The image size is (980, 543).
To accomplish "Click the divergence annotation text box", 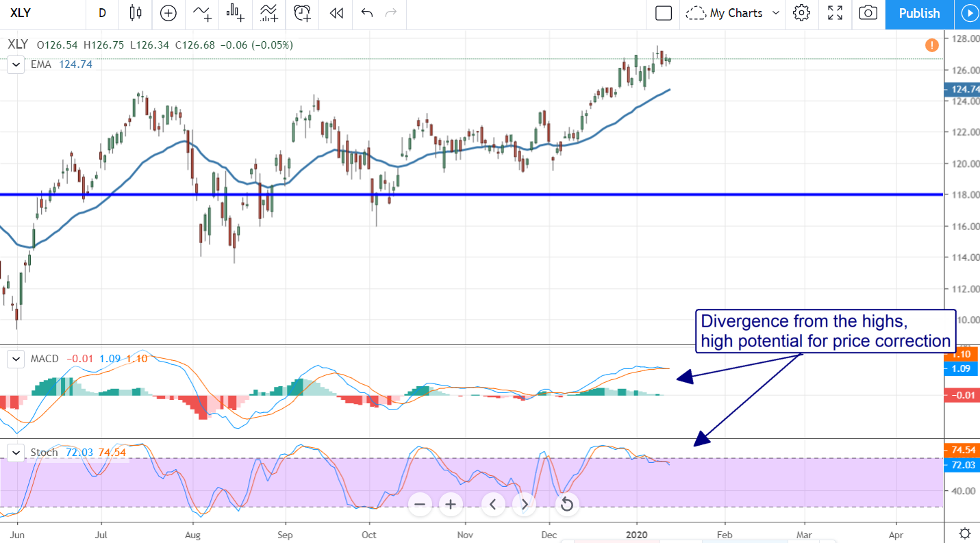I will [x=825, y=331].
